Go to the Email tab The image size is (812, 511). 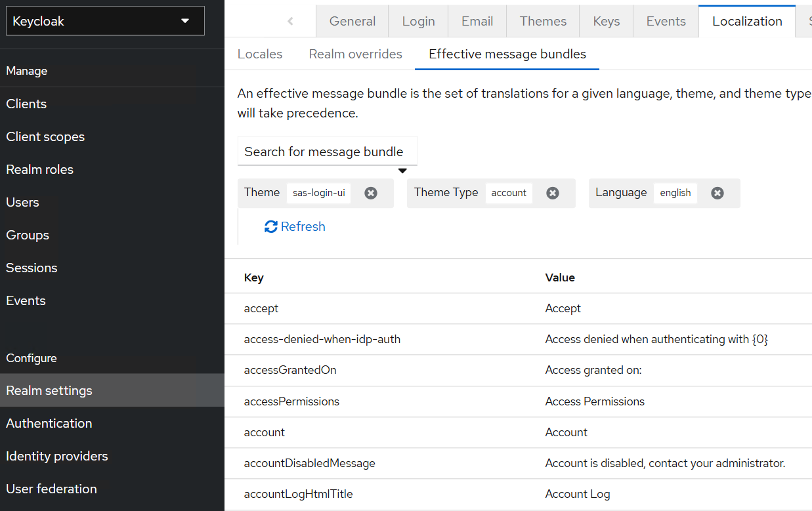coord(477,21)
